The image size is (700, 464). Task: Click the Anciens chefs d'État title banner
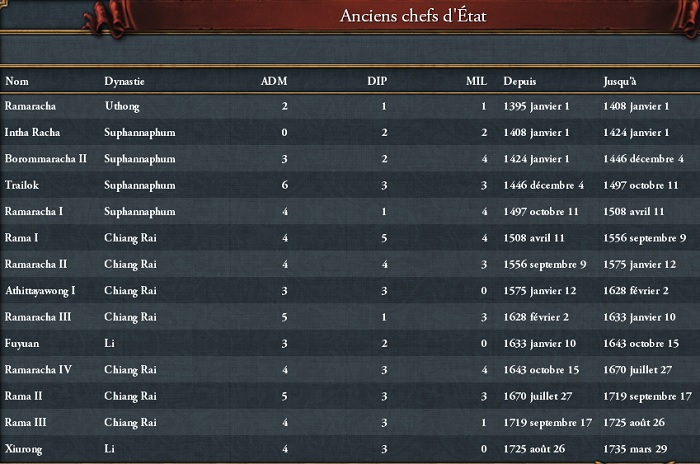413,16
